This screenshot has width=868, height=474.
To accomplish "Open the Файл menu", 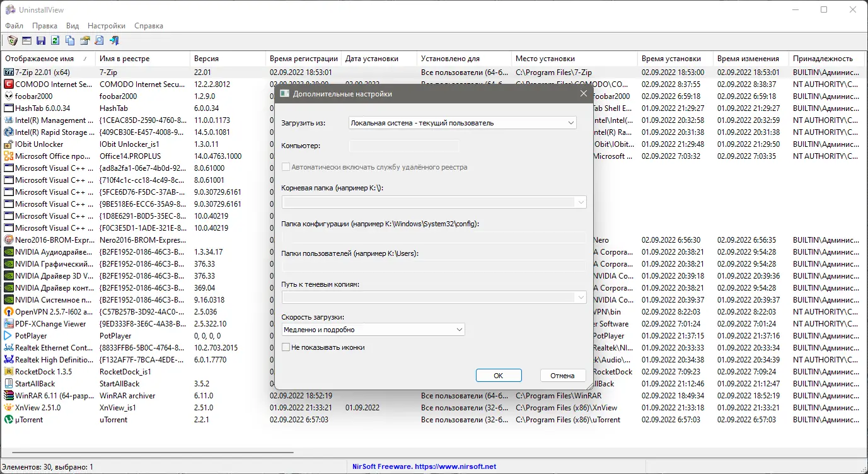I will [14, 26].
